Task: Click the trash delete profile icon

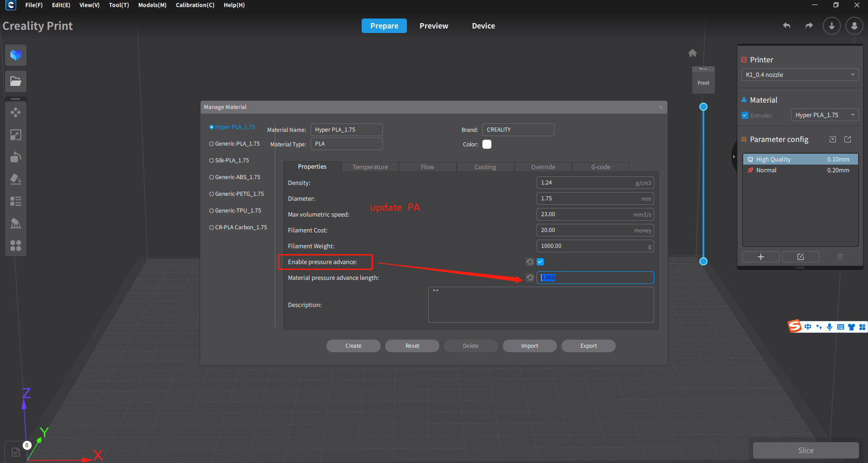Action: 840,257
